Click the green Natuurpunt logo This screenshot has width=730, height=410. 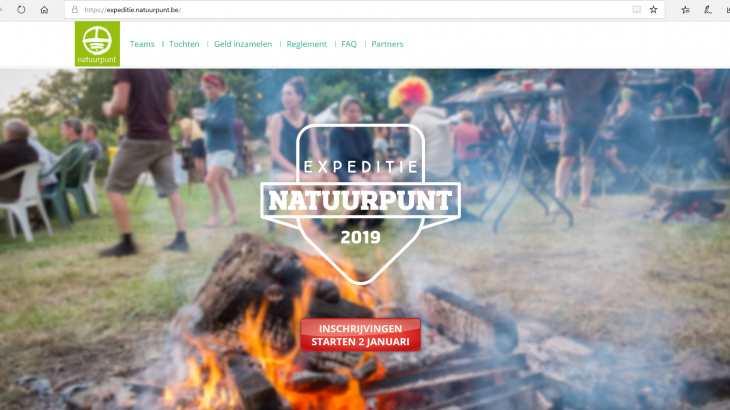(97, 44)
